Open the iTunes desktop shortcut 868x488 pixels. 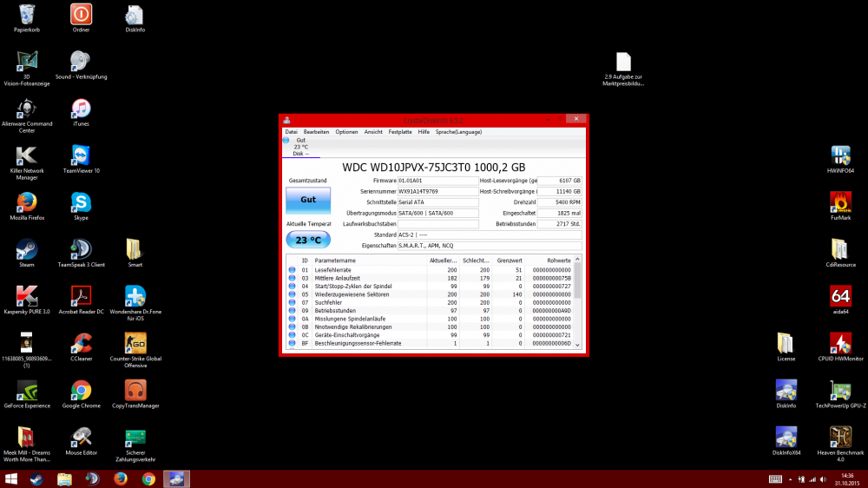pos(81,109)
